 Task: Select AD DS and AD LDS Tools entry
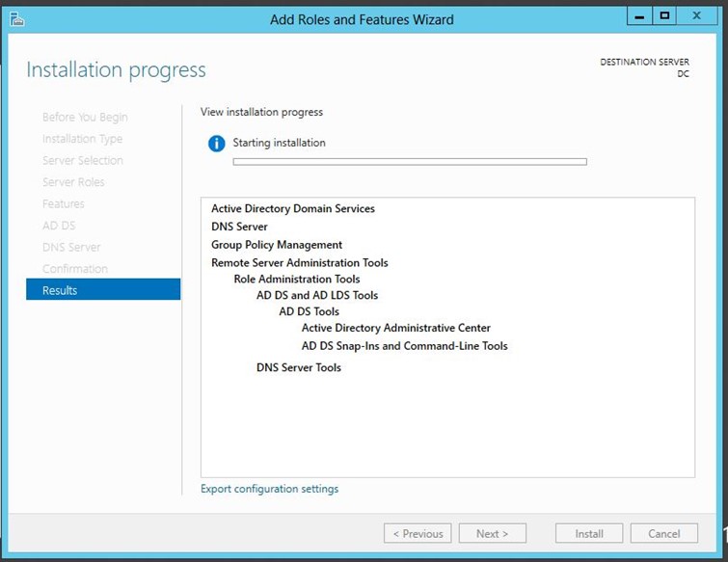[x=317, y=295]
